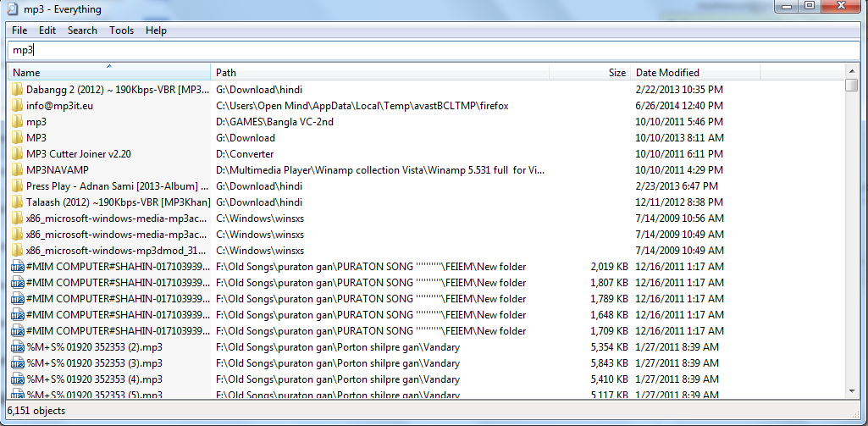868x426 pixels.
Task: Open the File menu
Action: pos(19,30)
